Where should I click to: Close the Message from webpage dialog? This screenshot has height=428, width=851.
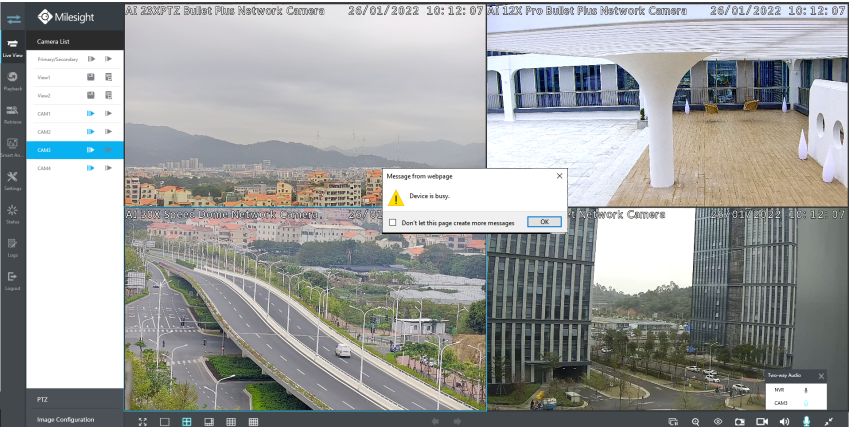[x=560, y=176]
